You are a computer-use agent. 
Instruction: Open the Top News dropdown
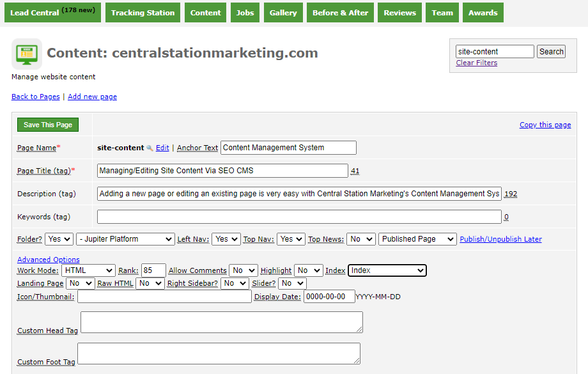coord(360,239)
